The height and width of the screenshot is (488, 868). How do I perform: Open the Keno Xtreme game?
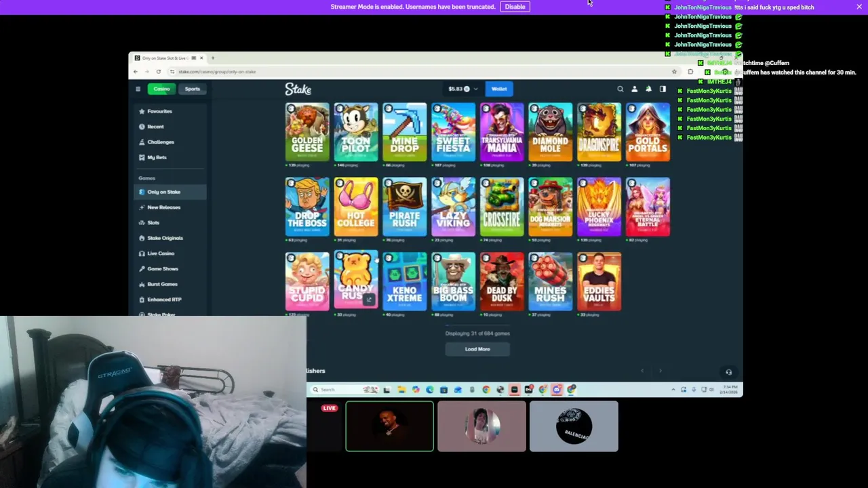pos(405,281)
